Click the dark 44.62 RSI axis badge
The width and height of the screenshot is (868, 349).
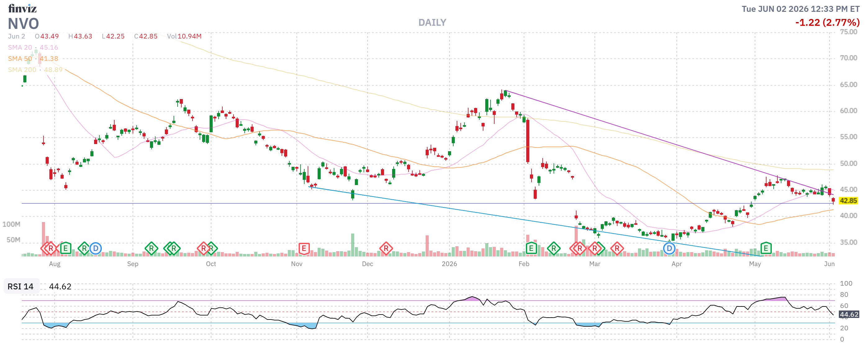(x=849, y=315)
